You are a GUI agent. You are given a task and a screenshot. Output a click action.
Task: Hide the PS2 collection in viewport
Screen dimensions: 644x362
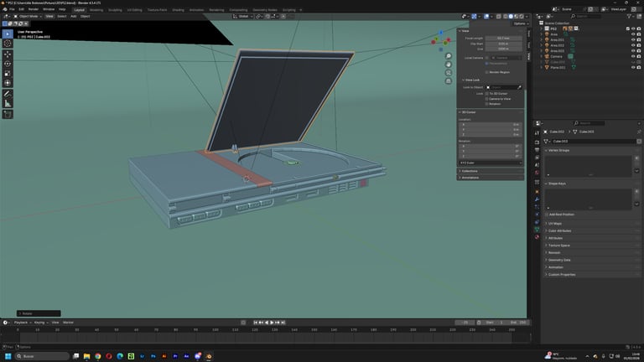click(633, 28)
